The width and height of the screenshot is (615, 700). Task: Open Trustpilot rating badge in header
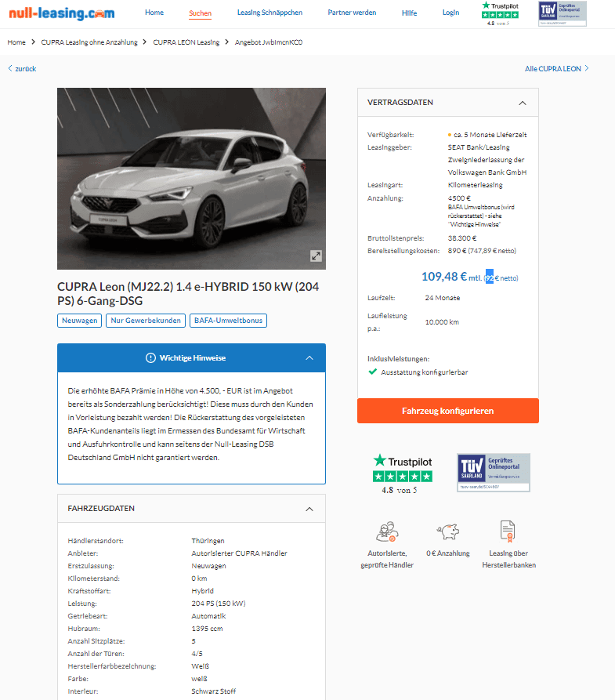(500, 13)
